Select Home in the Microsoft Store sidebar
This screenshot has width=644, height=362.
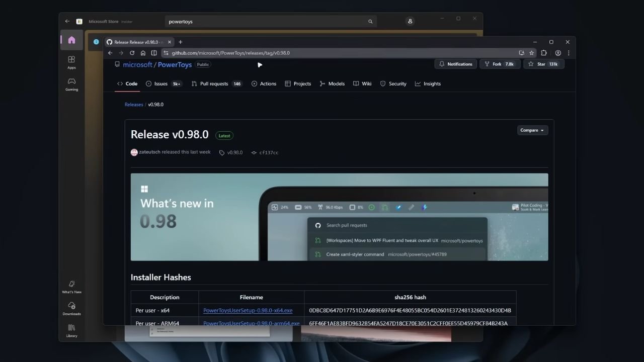(71, 39)
